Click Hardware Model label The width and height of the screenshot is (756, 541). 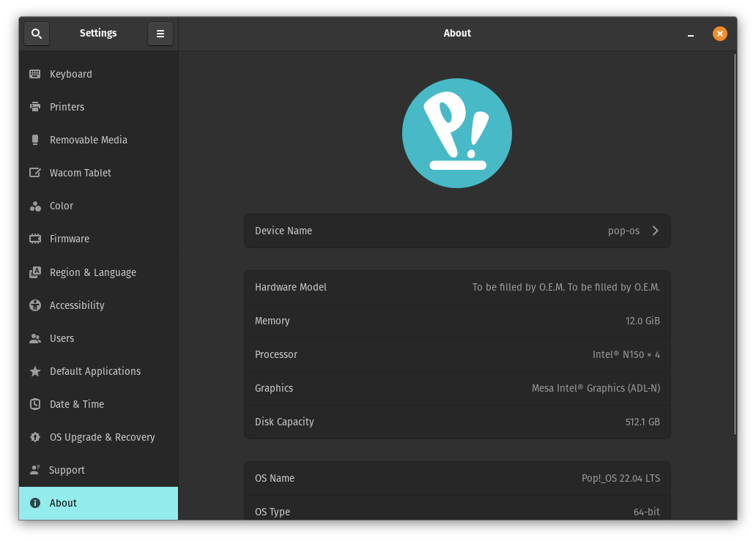point(291,287)
